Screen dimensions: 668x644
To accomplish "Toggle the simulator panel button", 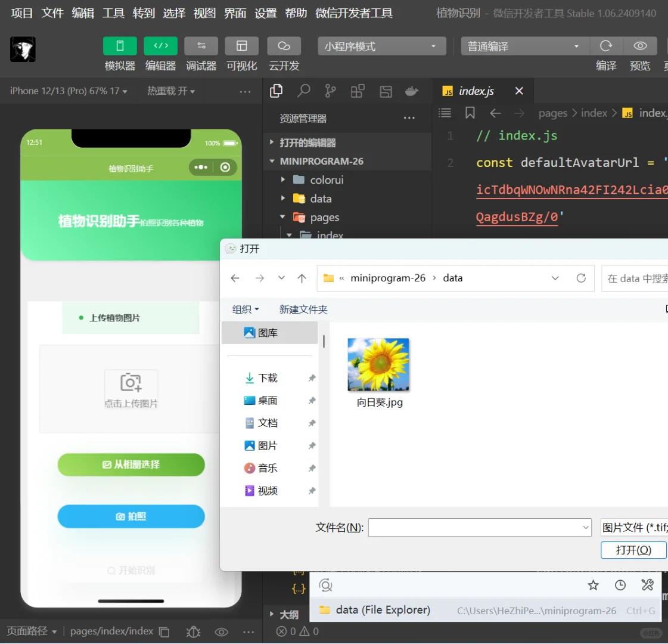I will point(120,46).
